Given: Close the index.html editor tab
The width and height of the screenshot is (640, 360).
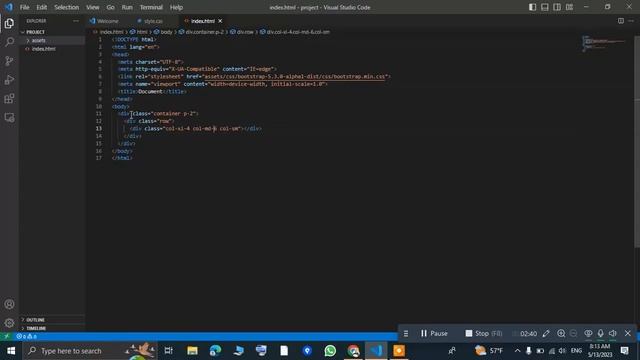Looking at the screenshot, I should coord(220,21).
